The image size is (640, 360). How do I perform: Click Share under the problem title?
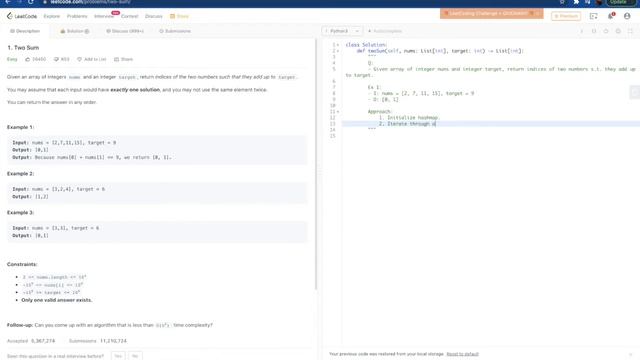123,59
